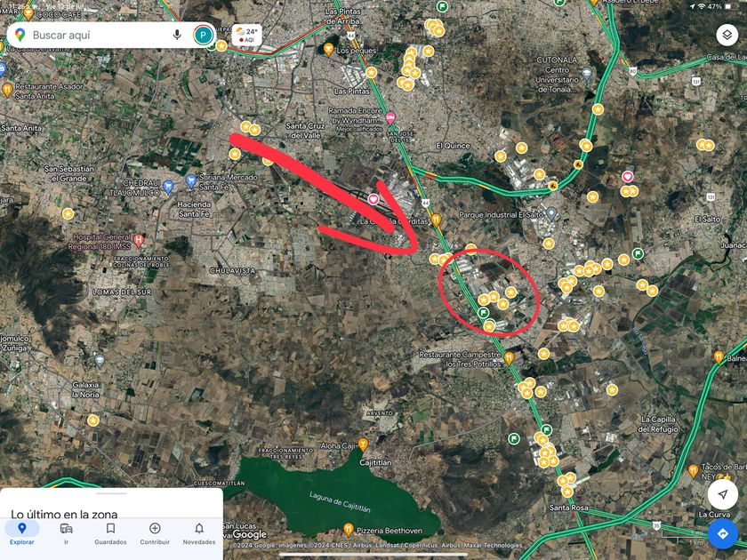Tap the La Capilla del Refugio label

coord(659,424)
